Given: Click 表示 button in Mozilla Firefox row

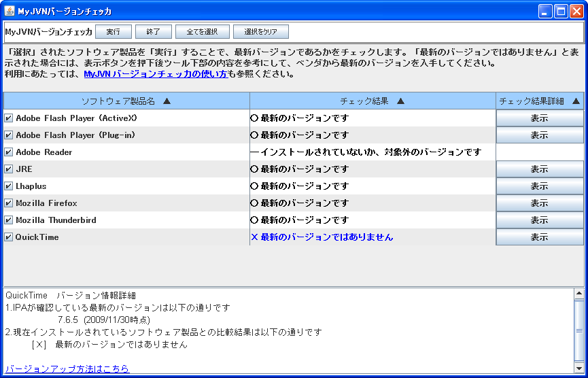Looking at the screenshot, I should tap(540, 203).
